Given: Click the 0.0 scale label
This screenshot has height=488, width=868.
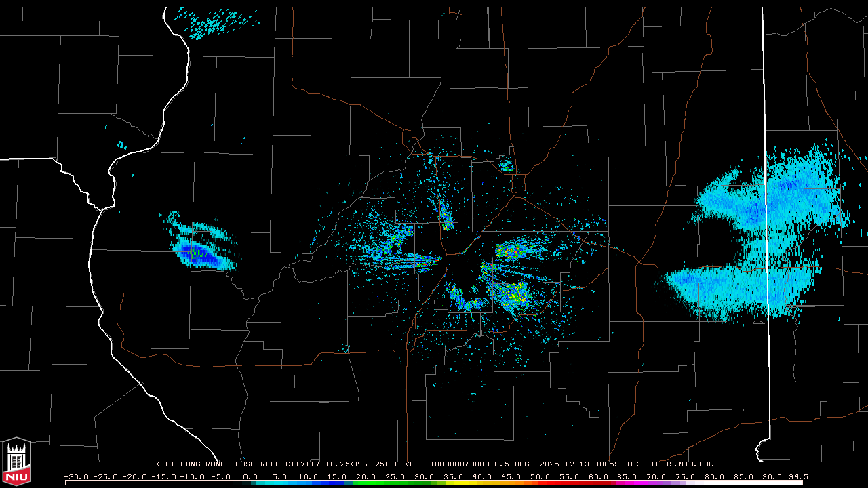Looking at the screenshot, I should click(250, 476).
